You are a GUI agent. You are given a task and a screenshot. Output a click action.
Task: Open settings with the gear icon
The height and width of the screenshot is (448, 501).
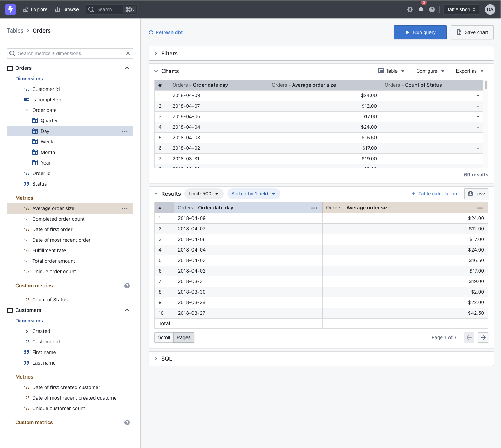tap(410, 9)
